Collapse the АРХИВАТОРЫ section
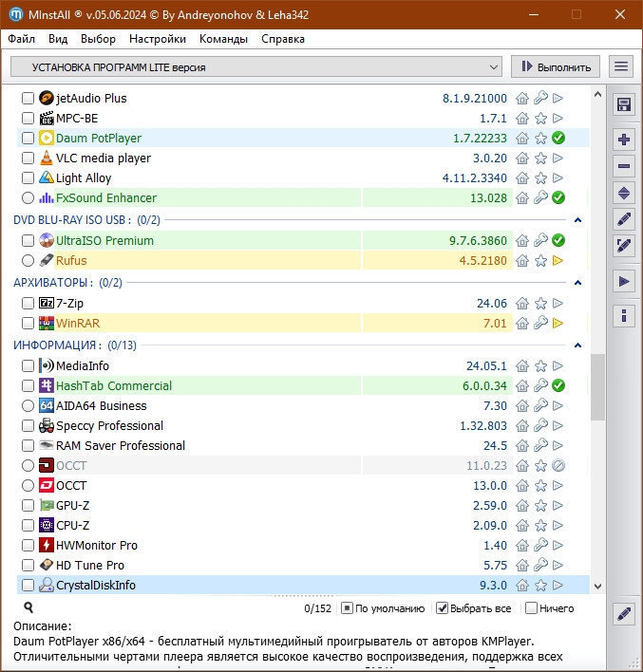The height and width of the screenshot is (672, 643). click(577, 283)
